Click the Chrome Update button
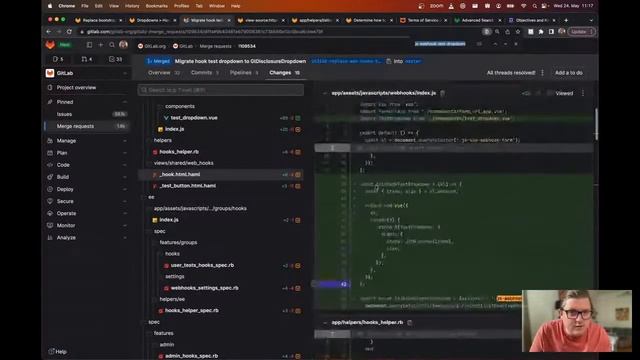This screenshot has width=640, height=360. pyautogui.click(x=581, y=31)
